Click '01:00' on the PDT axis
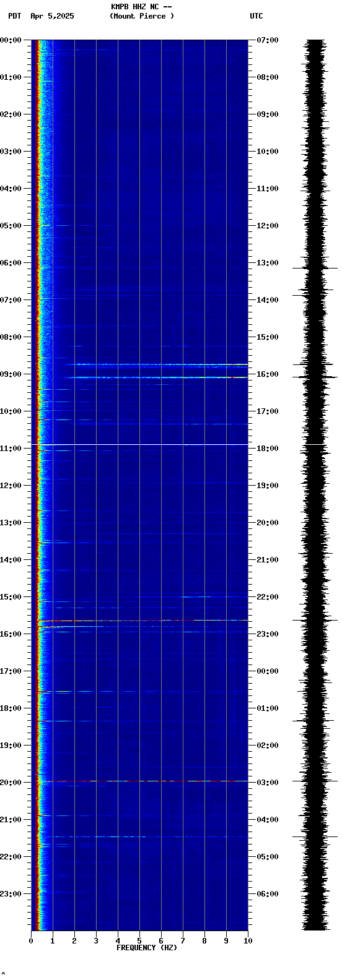 [x=11, y=77]
